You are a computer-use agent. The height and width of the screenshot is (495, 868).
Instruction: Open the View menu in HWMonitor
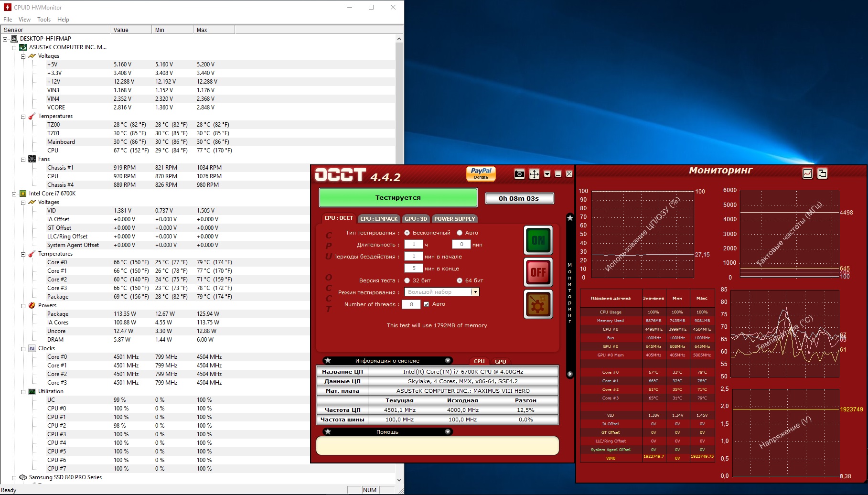click(24, 20)
